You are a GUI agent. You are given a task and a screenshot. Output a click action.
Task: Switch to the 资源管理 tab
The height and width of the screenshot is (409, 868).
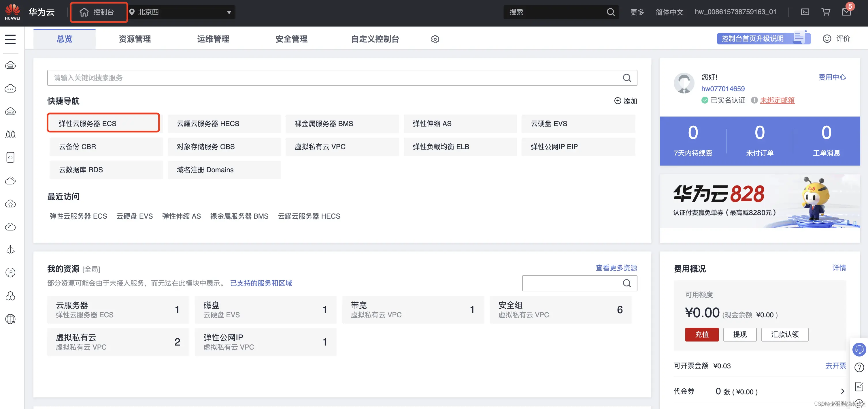click(135, 39)
